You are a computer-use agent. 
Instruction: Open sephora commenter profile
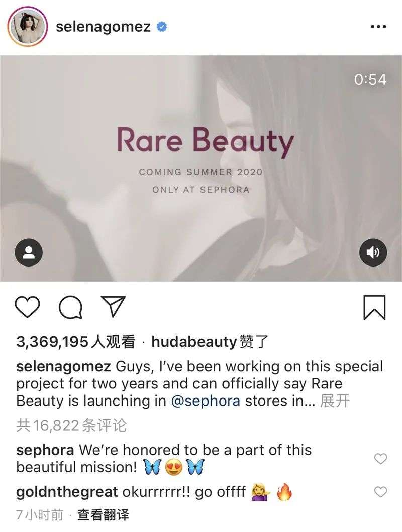pos(45,450)
